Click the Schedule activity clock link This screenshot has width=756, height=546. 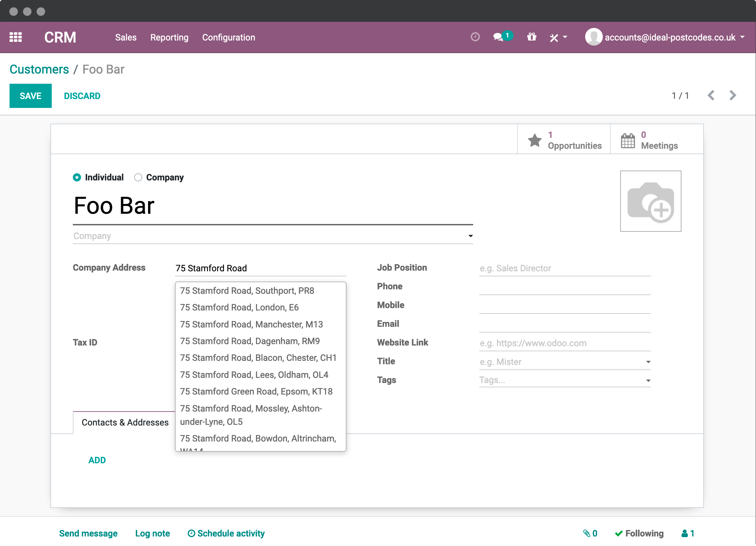pyautogui.click(x=226, y=533)
